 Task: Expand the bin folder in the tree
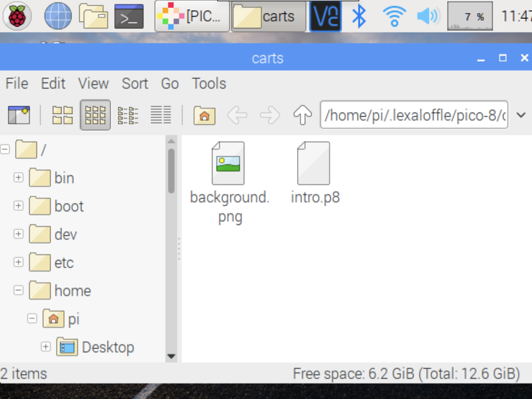(18, 178)
